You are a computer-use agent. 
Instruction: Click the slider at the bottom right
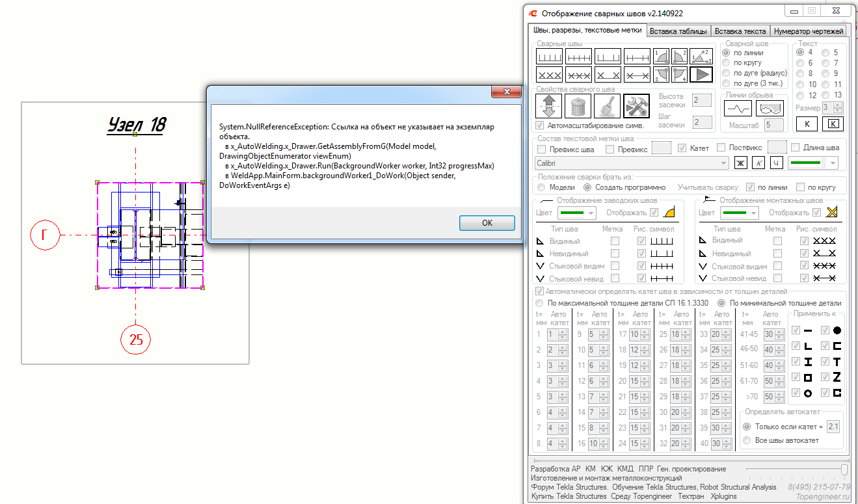(x=844, y=469)
